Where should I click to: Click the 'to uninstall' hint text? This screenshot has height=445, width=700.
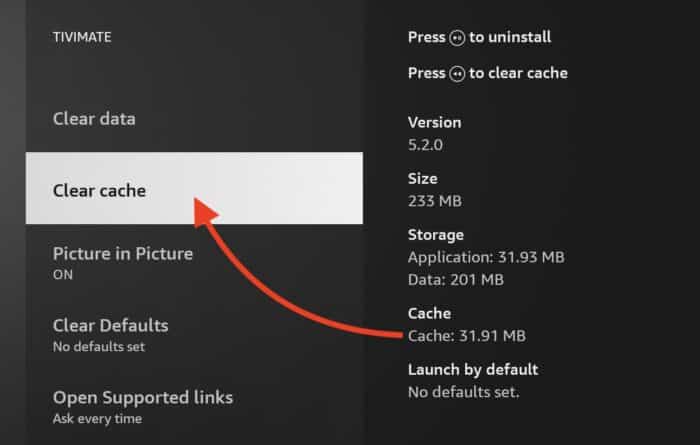(x=510, y=38)
